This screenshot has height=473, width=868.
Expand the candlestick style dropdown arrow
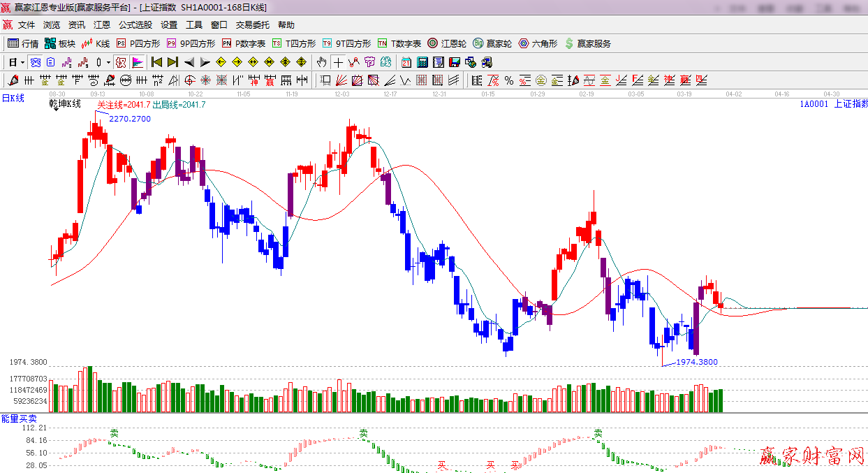point(108,62)
